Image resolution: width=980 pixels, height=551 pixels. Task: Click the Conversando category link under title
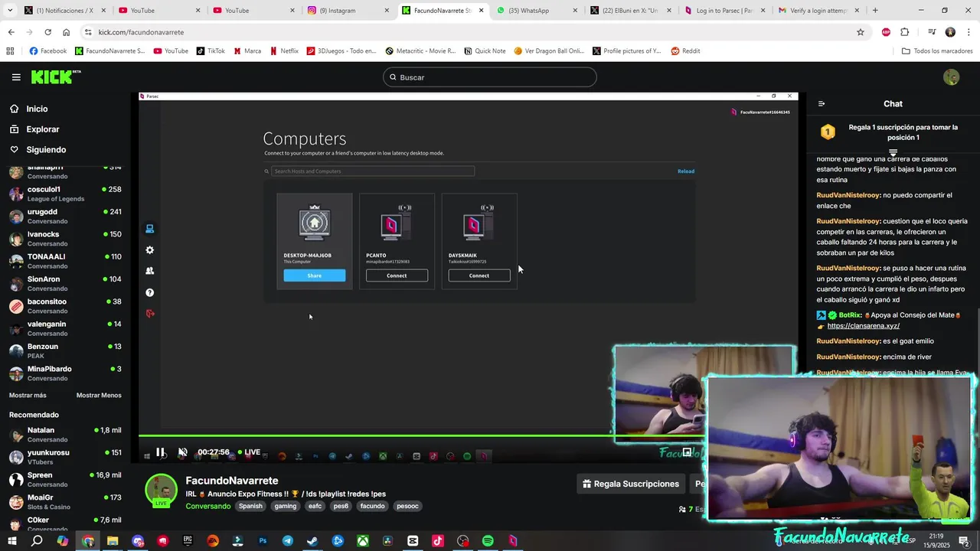(x=207, y=507)
